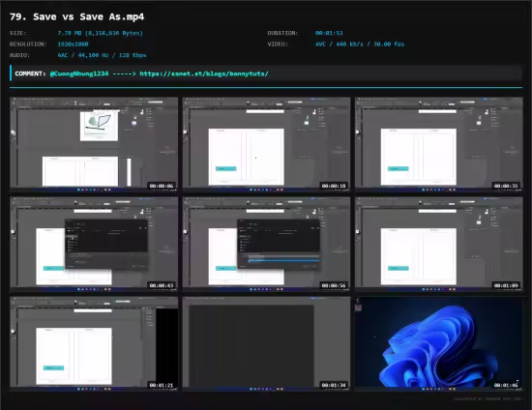
Task: Click the 'AUDIO:' label
Action: click(19, 55)
